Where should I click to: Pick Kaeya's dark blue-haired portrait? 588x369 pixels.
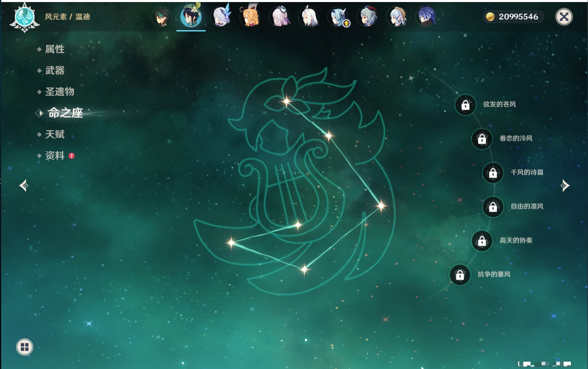[426, 17]
